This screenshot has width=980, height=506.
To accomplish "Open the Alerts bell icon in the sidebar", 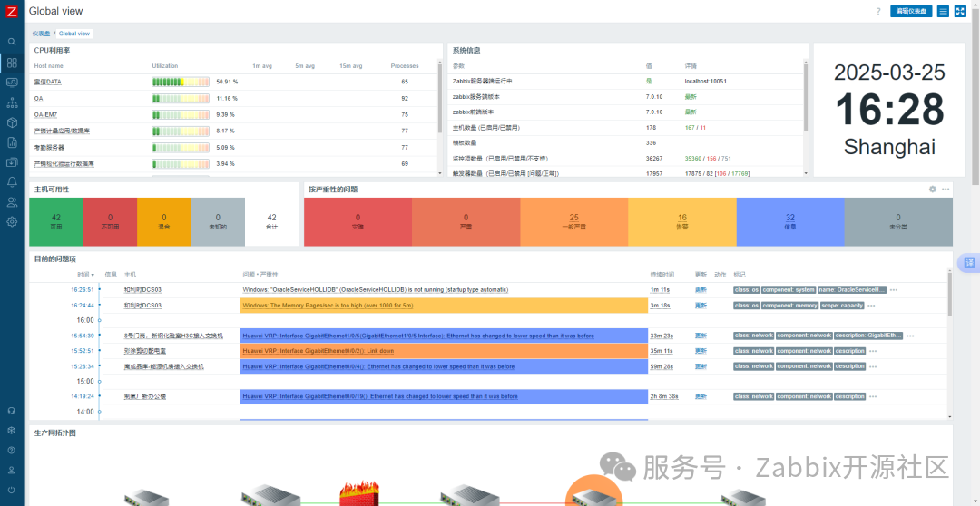I will click(x=12, y=181).
